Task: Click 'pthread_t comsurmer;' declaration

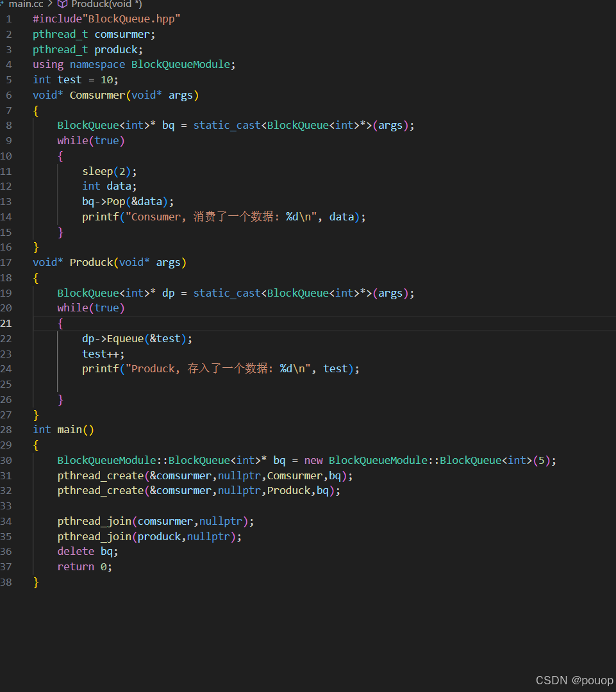Action: pyautogui.click(x=94, y=35)
